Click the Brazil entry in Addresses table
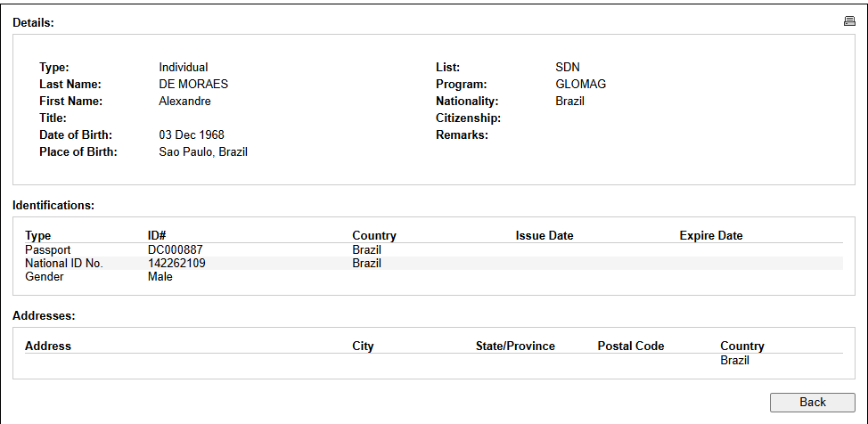 (734, 361)
